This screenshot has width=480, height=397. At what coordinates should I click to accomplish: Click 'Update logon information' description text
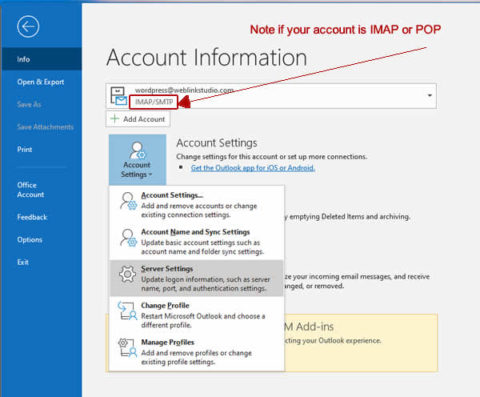pyautogui.click(x=205, y=284)
